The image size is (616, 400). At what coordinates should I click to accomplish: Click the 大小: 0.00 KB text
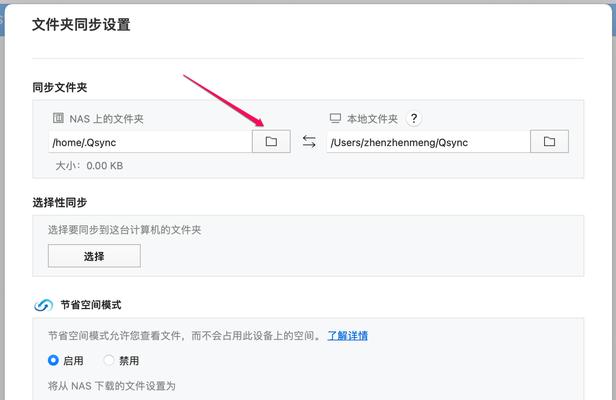coord(89,166)
